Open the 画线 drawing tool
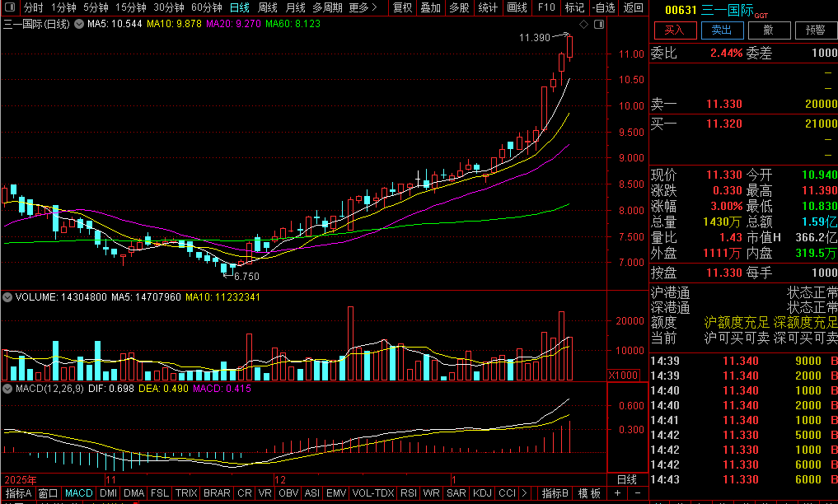The height and width of the screenshot is (504, 838). (x=517, y=7)
